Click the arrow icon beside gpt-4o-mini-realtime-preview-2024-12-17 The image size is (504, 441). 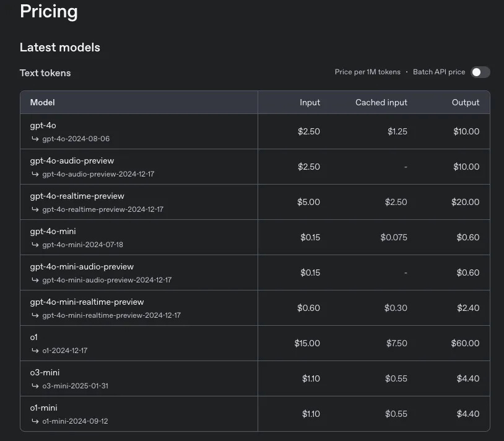pyautogui.click(x=35, y=315)
